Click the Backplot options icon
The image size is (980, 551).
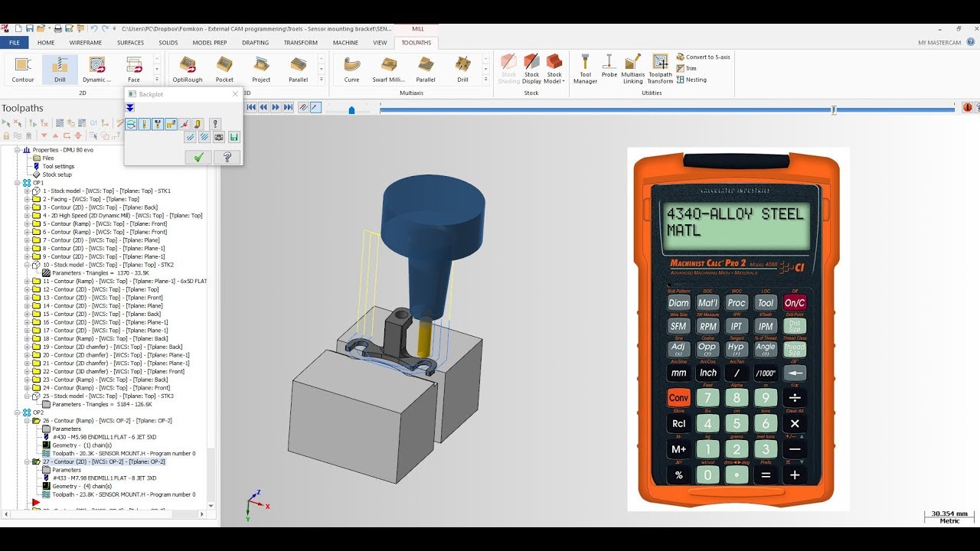coord(215,124)
